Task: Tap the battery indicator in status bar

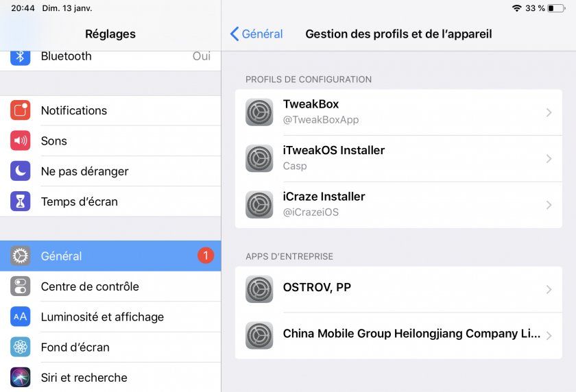Action: click(556, 8)
